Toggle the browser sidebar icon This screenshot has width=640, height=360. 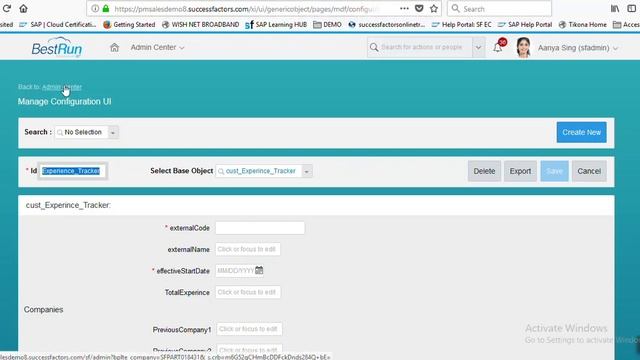pyautogui.click(x=631, y=9)
